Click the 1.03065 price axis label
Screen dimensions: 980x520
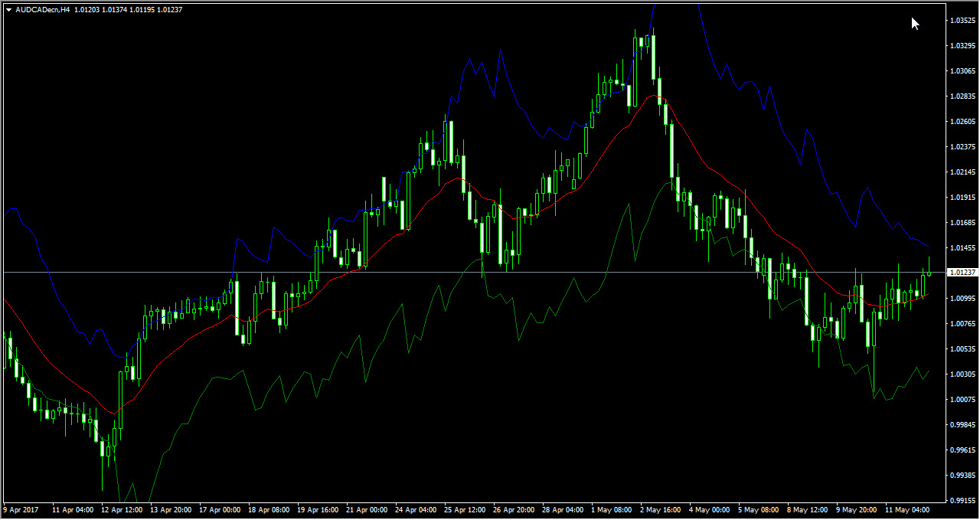coord(962,71)
